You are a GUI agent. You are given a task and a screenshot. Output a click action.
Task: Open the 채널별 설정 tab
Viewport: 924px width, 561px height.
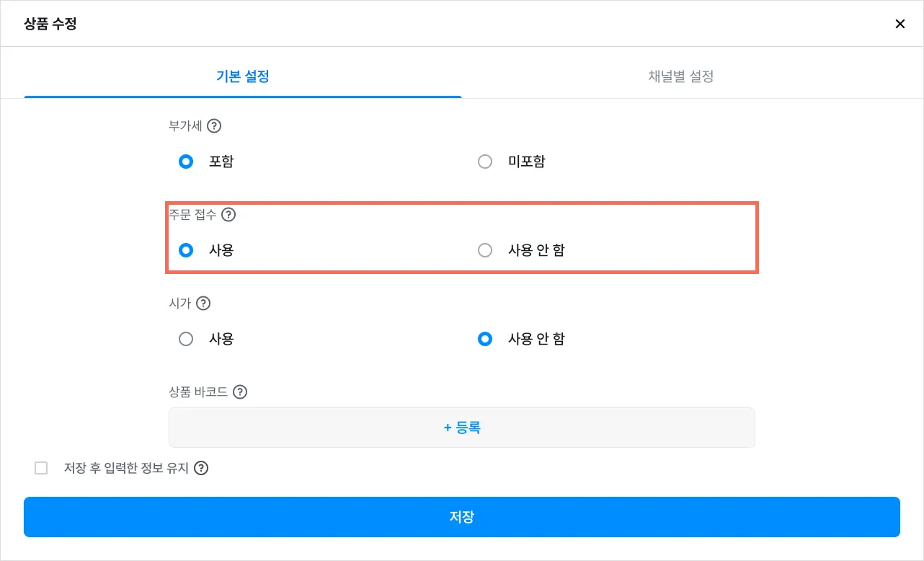coord(681,76)
